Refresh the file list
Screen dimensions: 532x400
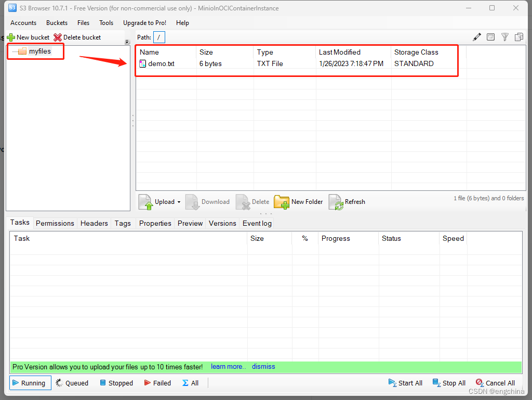click(x=347, y=202)
